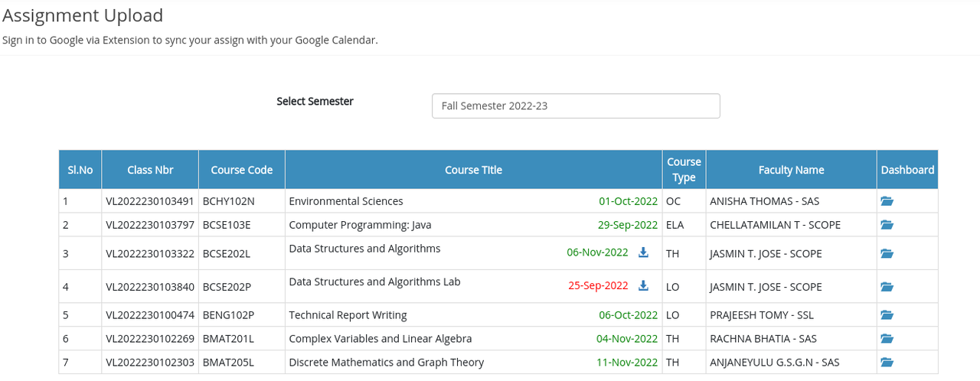The image size is (980, 381).
Task: Click the 29-Sep-2022 due date
Action: (627, 225)
